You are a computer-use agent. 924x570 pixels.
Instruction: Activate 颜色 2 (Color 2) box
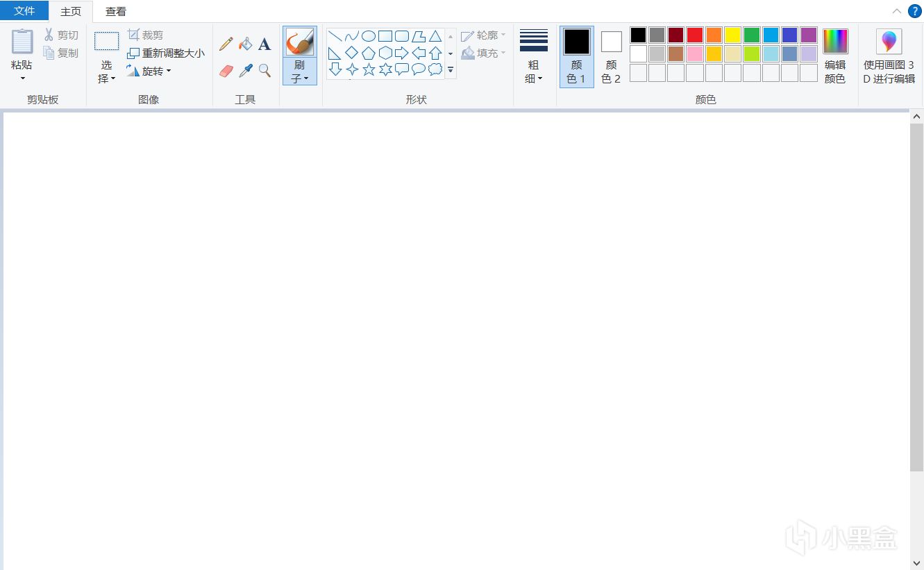611,57
